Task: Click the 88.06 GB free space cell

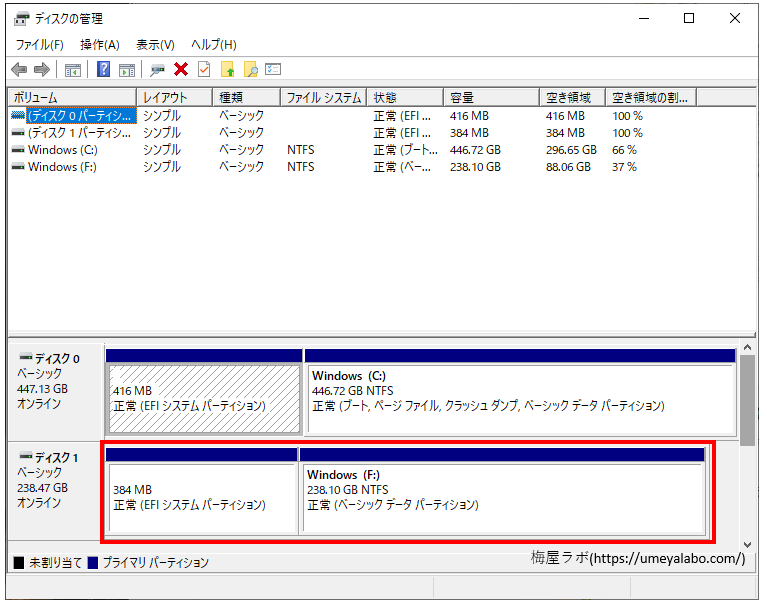Action: pos(568,167)
